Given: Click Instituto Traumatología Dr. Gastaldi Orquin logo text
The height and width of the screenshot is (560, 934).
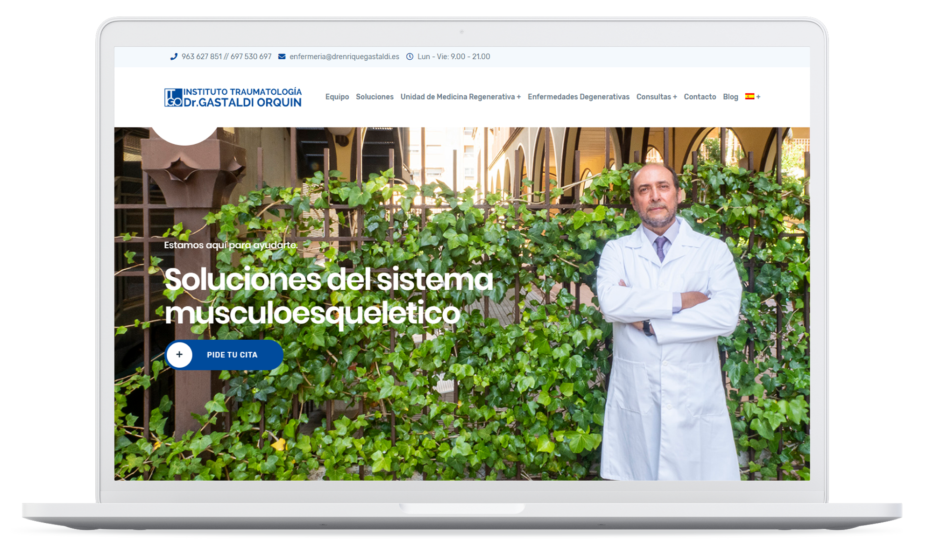Looking at the screenshot, I should coord(242,98).
